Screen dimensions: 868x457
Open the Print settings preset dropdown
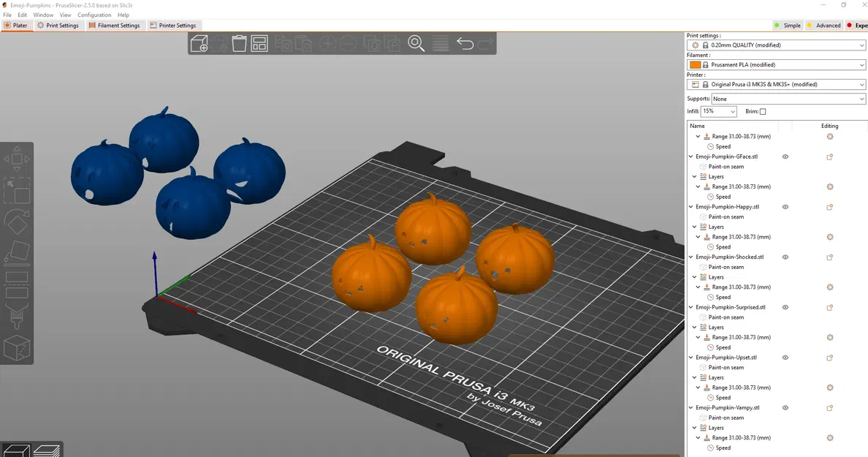[776, 45]
